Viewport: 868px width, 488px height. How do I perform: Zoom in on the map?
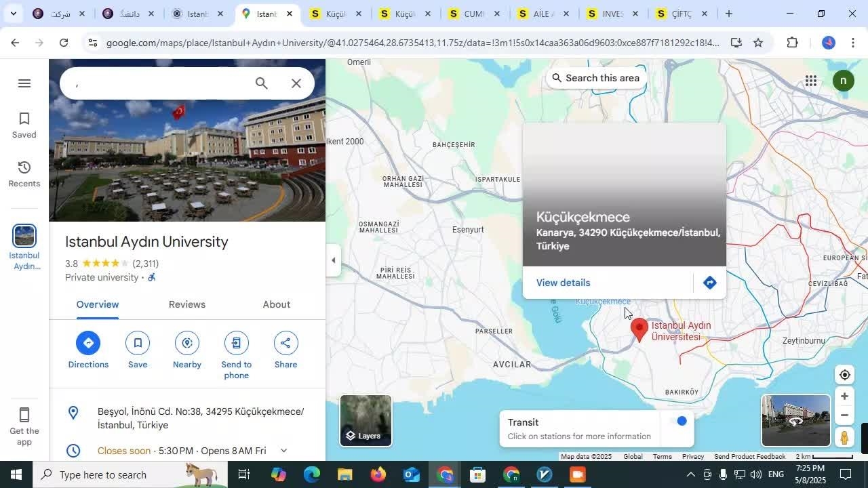coord(844,396)
